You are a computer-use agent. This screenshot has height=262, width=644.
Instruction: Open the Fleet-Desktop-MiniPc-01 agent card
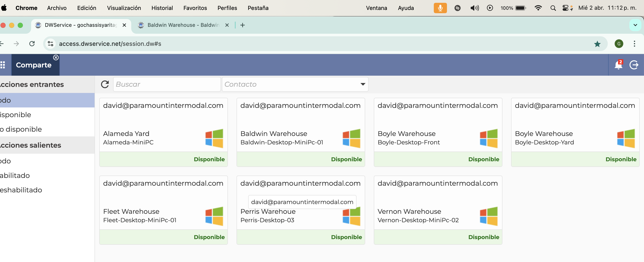[164, 210]
